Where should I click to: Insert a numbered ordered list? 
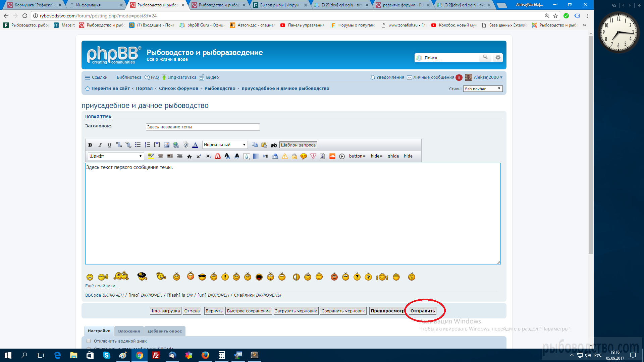coord(148,145)
